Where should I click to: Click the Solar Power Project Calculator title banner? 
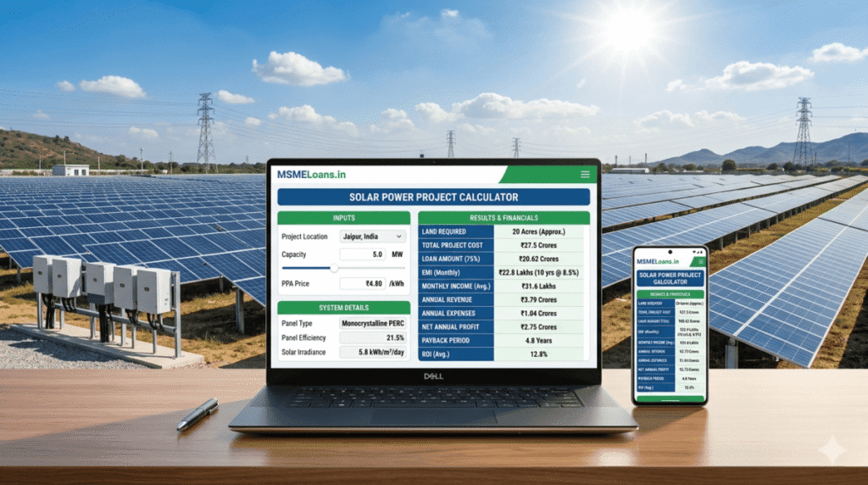coord(433,197)
